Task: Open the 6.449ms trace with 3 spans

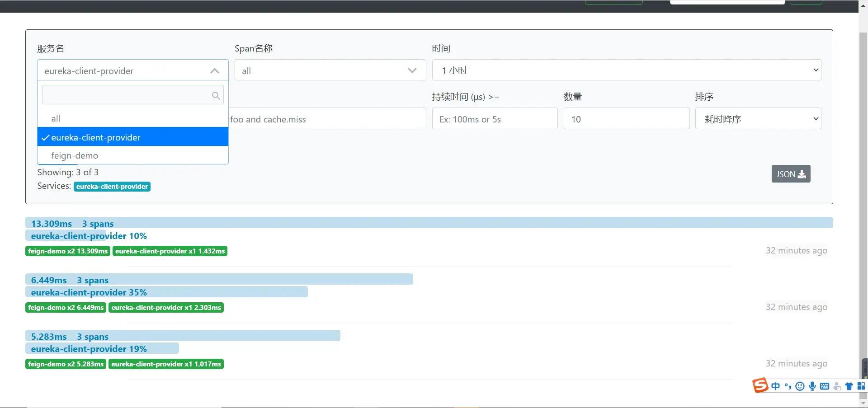Action: click(x=219, y=280)
